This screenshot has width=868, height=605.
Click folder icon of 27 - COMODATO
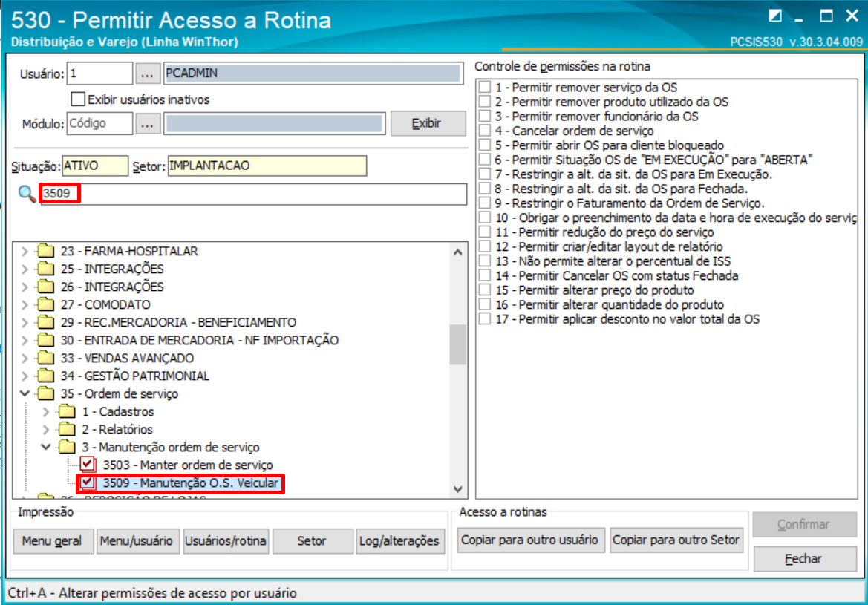click(45, 304)
